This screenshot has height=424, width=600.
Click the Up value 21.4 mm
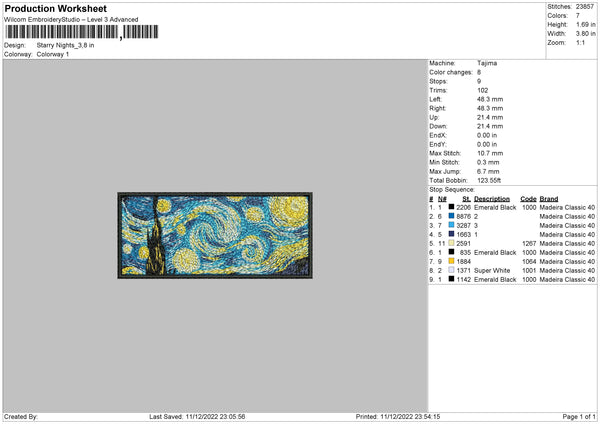coord(490,117)
